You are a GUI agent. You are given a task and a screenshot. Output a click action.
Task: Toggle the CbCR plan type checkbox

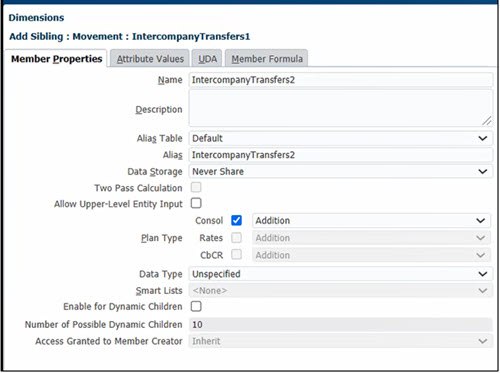coord(236,255)
